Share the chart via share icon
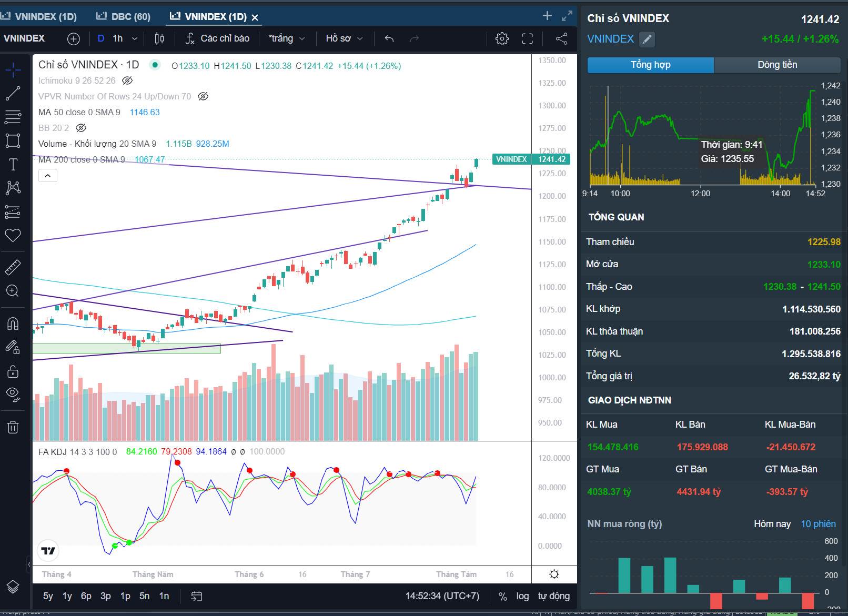This screenshot has width=848, height=616. tap(561, 38)
